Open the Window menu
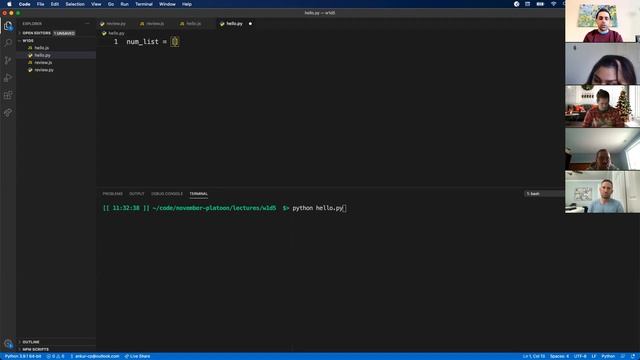 click(167, 4)
